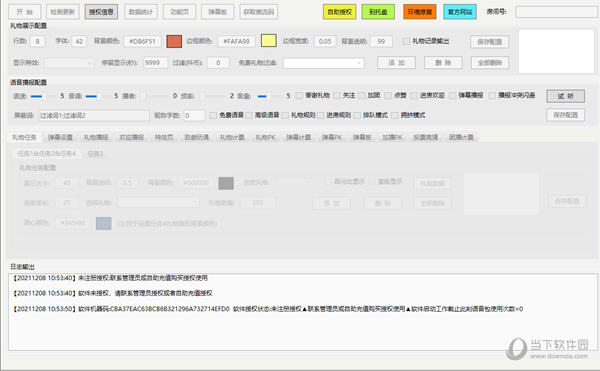Click the 检测更新 button
The height and width of the screenshot is (371, 600).
tap(63, 12)
